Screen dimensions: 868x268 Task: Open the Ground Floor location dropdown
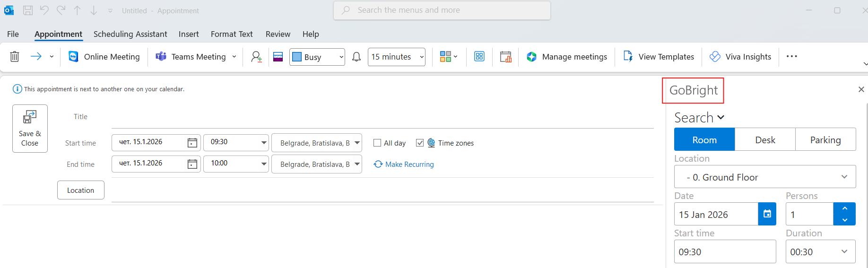764,177
